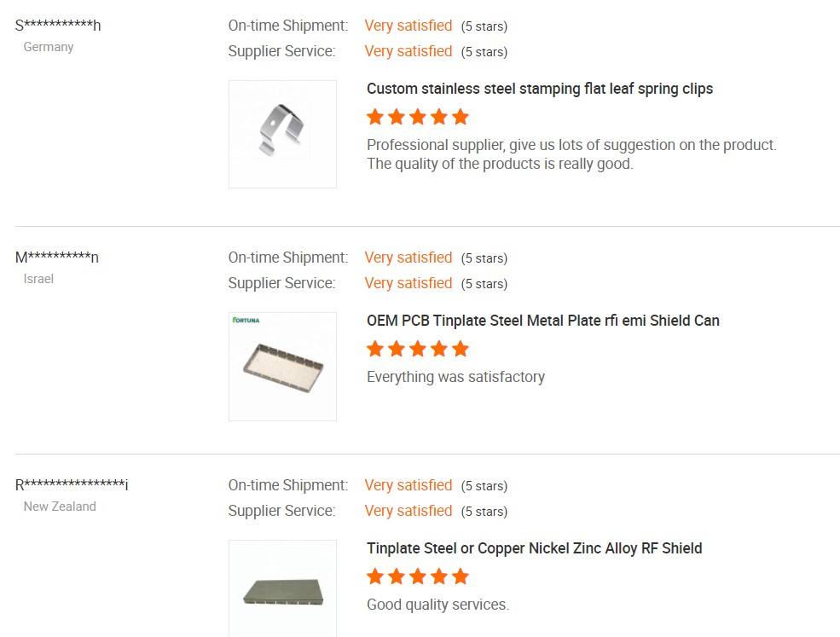The width and height of the screenshot is (840, 637).
Task: Click the 'Everything was satisfactory' review text
Action: point(455,377)
